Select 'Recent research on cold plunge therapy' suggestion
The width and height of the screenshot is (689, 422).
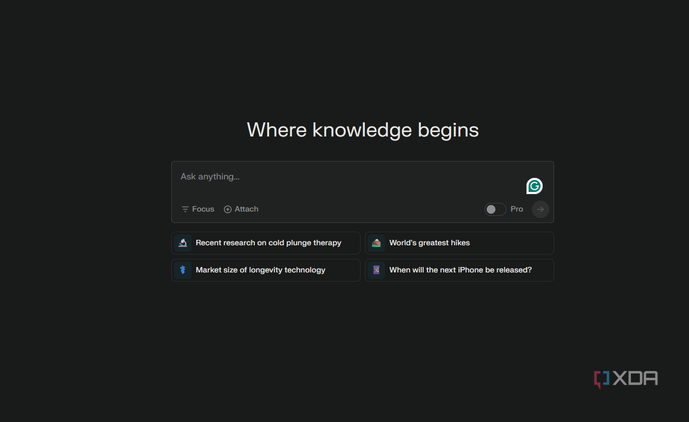coord(266,243)
